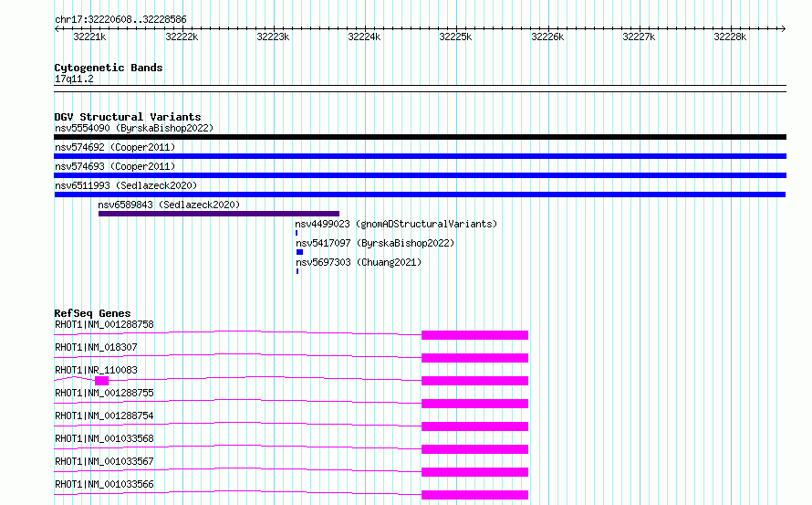The width and height of the screenshot is (812, 505).
Task: Click the RHOT1|NM_001033567 transcript label
Action: pyautogui.click(x=104, y=461)
